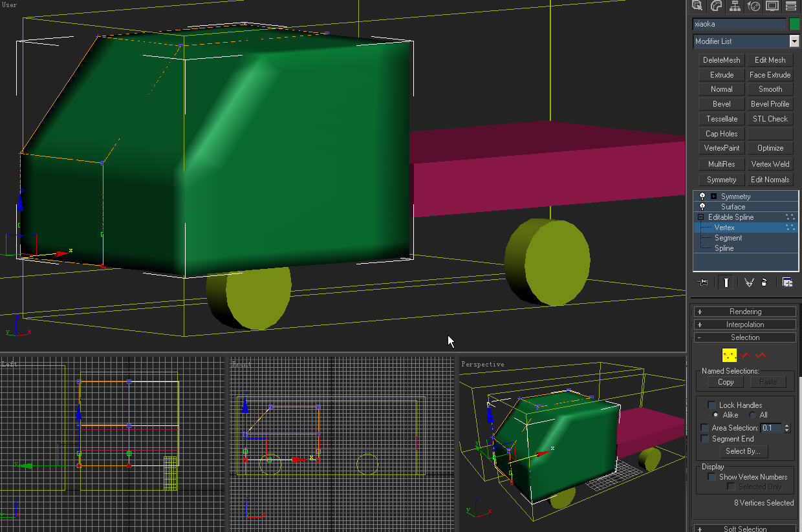Toggle the Symmetry modifier lightbulb

pyautogui.click(x=702, y=197)
